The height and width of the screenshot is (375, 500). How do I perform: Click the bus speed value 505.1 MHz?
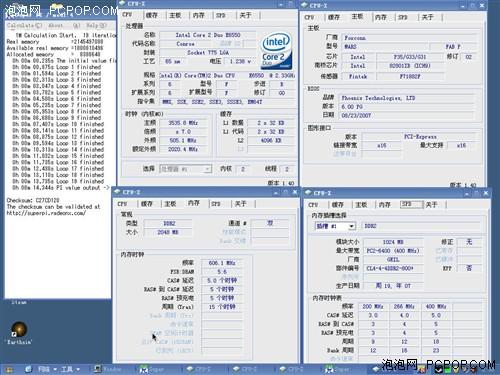click(183, 140)
